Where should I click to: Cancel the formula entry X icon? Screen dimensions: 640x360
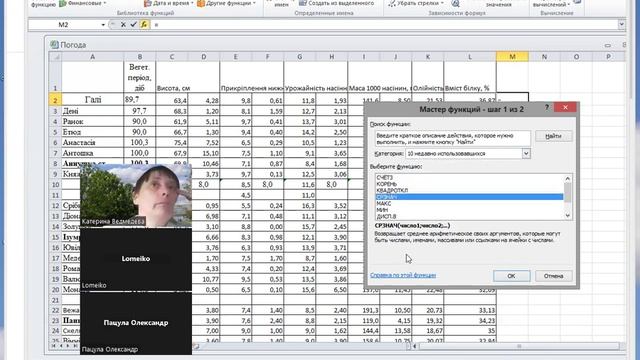click(x=123, y=24)
